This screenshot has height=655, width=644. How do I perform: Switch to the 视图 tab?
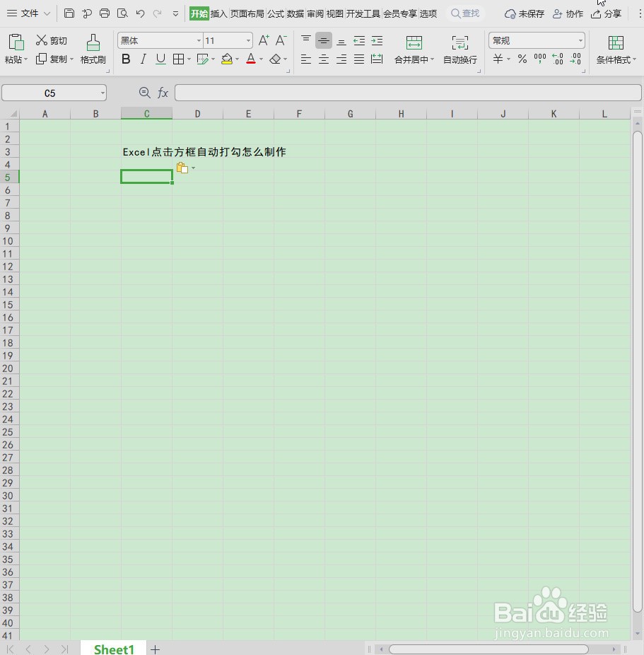pos(335,13)
